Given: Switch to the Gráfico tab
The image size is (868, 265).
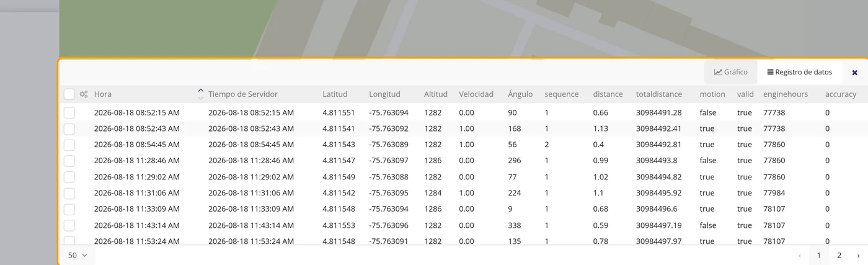Looking at the screenshot, I should 731,72.
